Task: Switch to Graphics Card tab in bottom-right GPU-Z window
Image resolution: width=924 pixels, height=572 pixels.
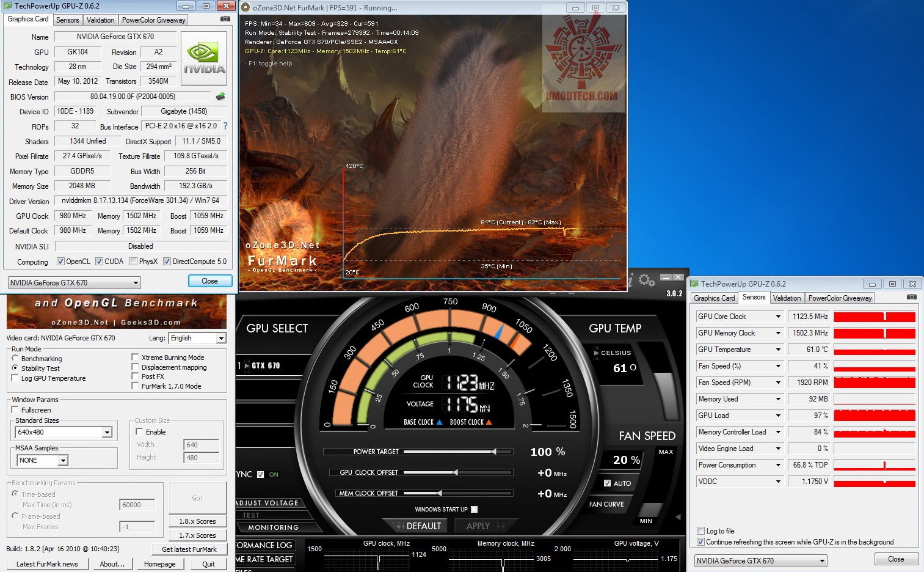Action: (x=714, y=298)
